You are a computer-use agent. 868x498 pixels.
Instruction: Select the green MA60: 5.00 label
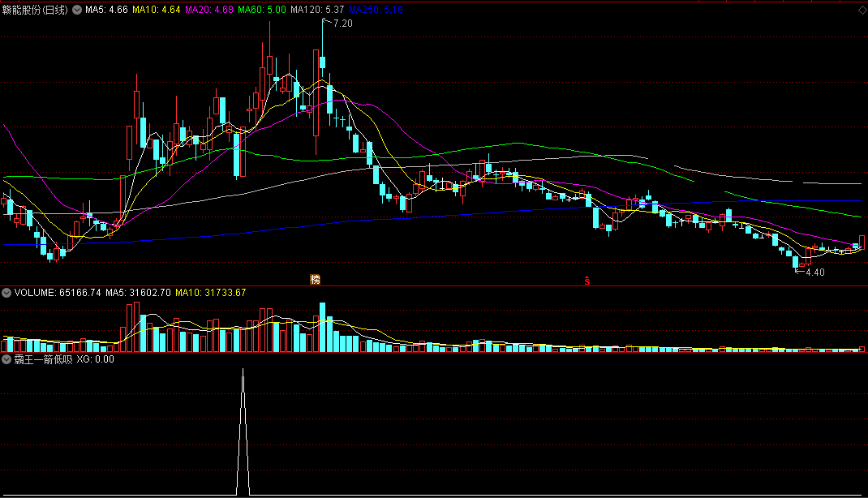pyautogui.click(x=262, y=10)
